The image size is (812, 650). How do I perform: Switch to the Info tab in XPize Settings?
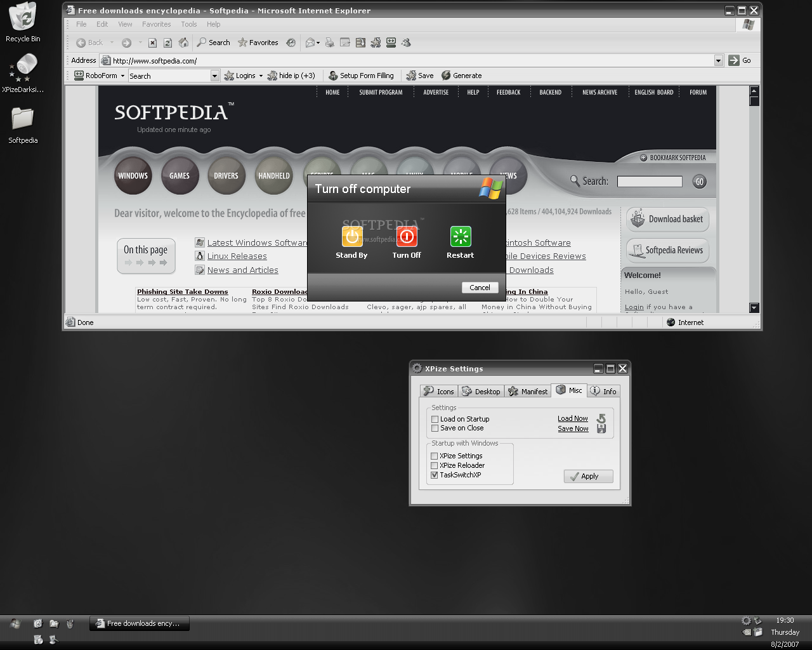tap(603, 391)
